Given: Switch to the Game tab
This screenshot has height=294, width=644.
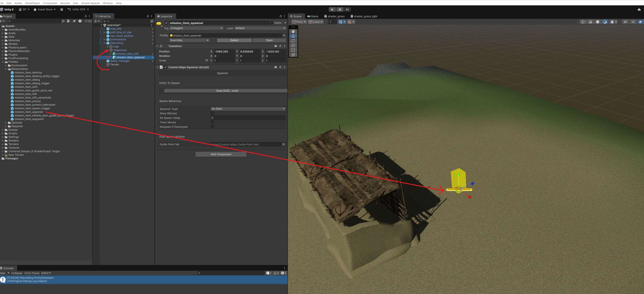Looking at the screenshot, I should (x=313, y=16).
